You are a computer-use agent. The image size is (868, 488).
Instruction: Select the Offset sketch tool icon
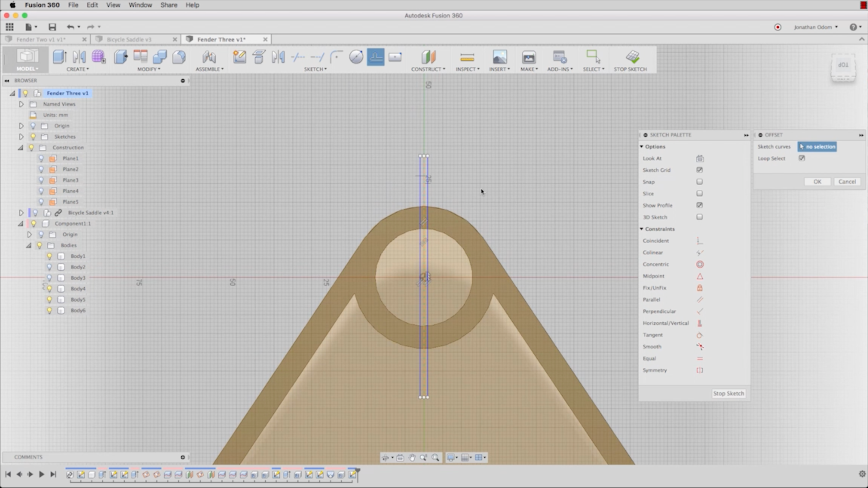[375, 57]
